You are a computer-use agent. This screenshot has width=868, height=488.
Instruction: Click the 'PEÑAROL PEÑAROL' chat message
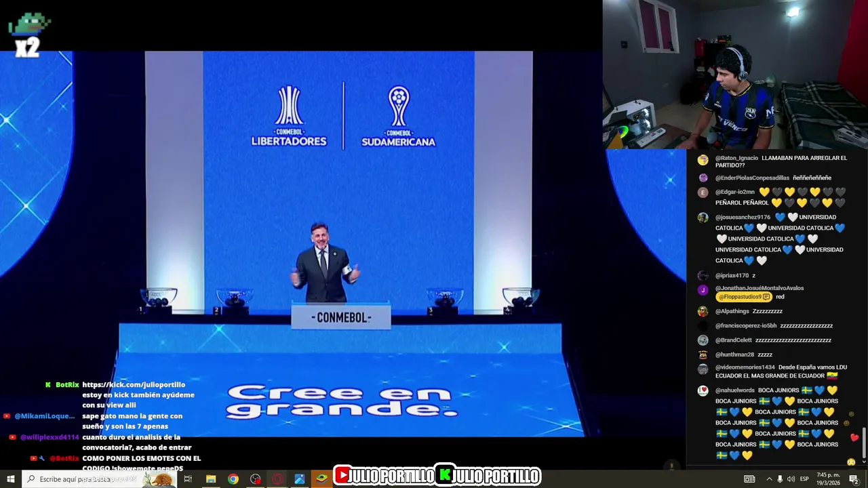(x=742, y=203)
